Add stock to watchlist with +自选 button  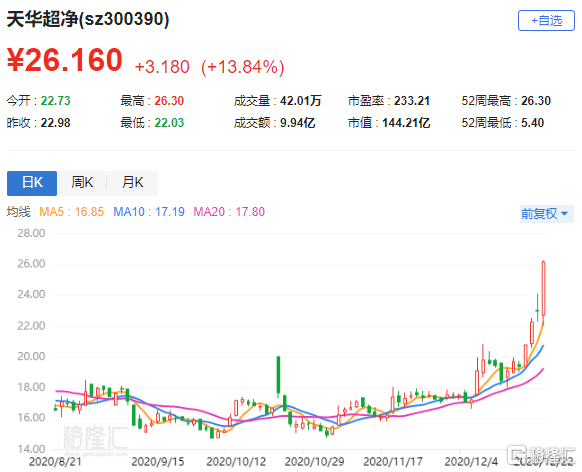point(546,21)
